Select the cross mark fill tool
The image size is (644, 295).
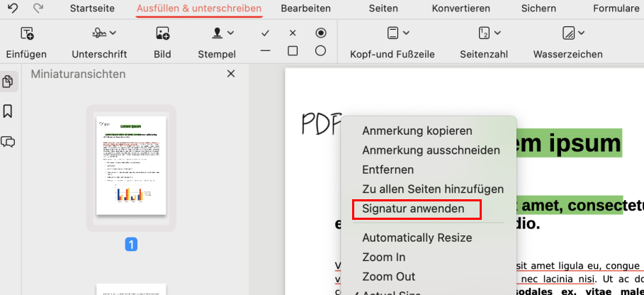click(x=293, y=33)
